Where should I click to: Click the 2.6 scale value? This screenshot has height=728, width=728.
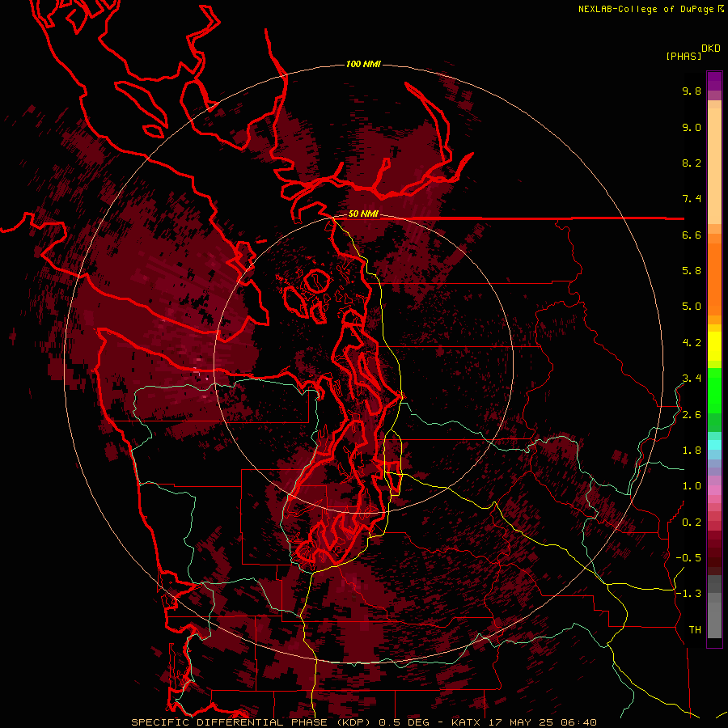[x=692, y=415]
